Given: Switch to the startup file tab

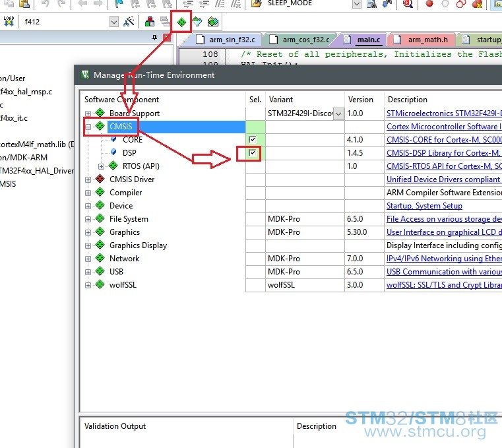Looking at the screenshot, I should click(481, 40).
